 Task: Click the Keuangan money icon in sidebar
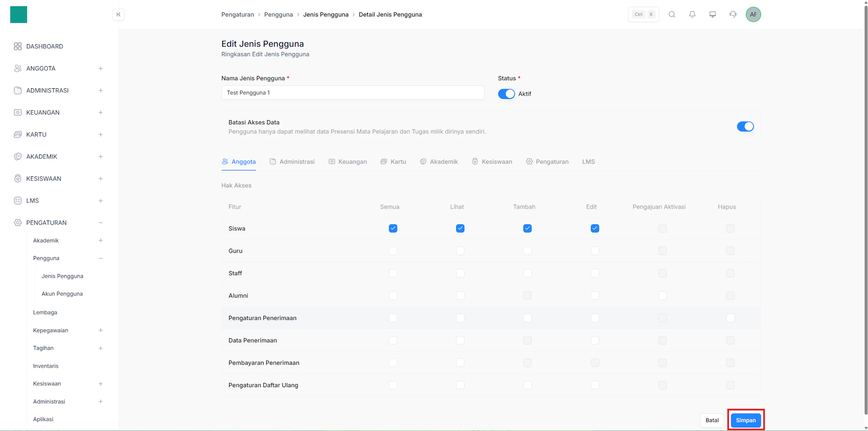[18, 112]
